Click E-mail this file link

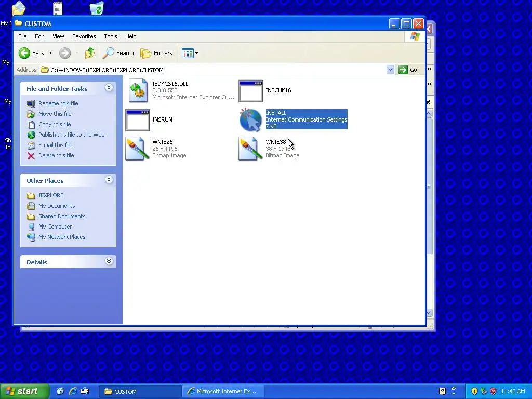55,145
